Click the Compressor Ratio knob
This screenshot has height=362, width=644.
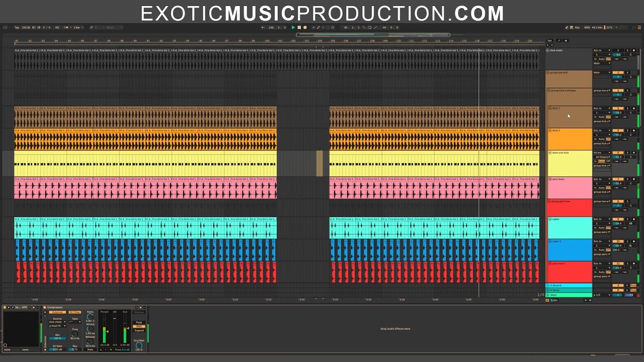90,317
